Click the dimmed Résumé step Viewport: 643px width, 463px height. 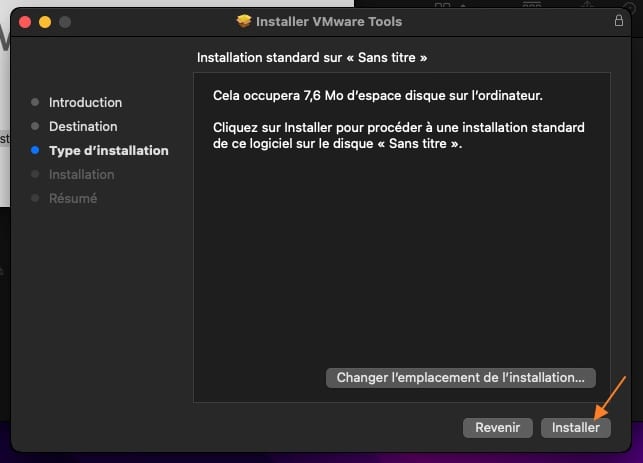tap(73, 198)
